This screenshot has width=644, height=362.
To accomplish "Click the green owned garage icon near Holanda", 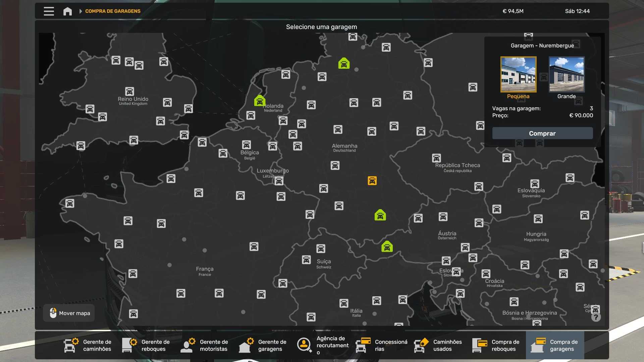I will tap(260, 101).
